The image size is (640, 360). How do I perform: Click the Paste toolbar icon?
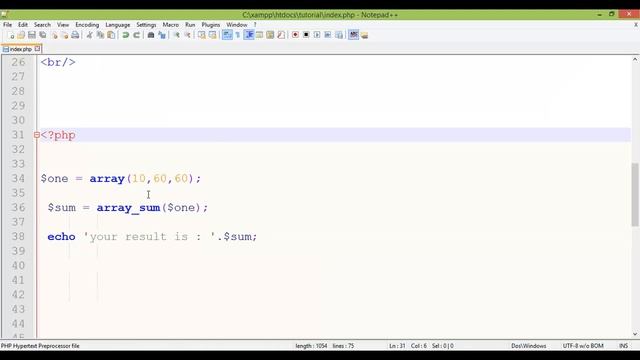pyautogui.click(x=111, y=35)
